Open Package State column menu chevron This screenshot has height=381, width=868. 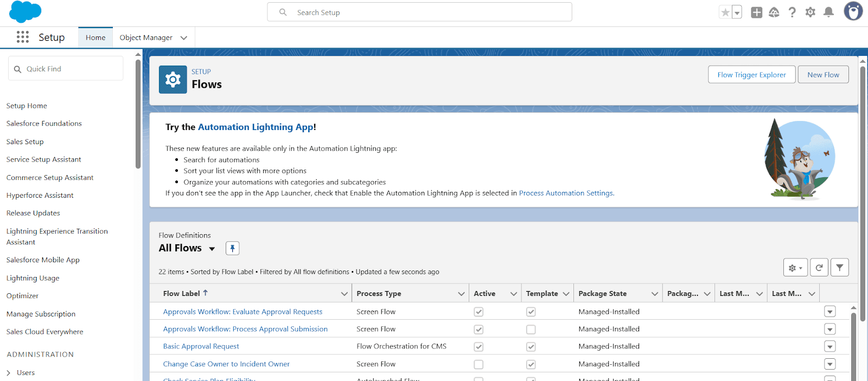click(x=654, y=294)
